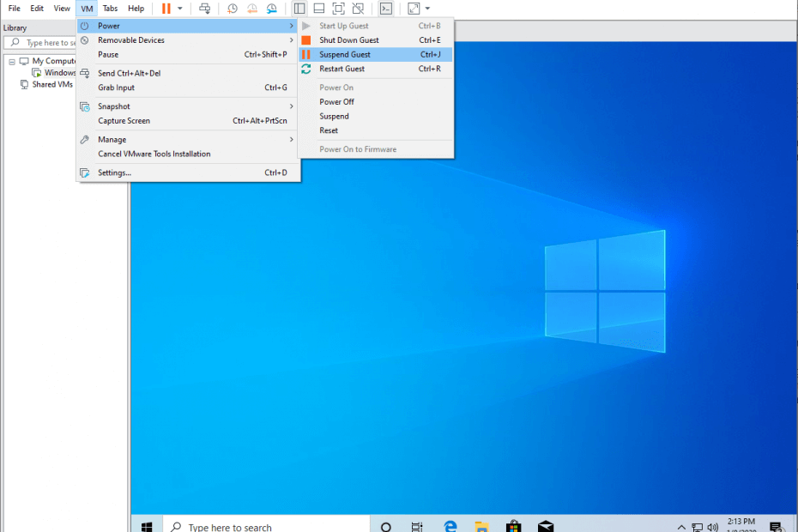
Task: Open the power options dropdown arrow beside Suspend icon
Action: 179,9
